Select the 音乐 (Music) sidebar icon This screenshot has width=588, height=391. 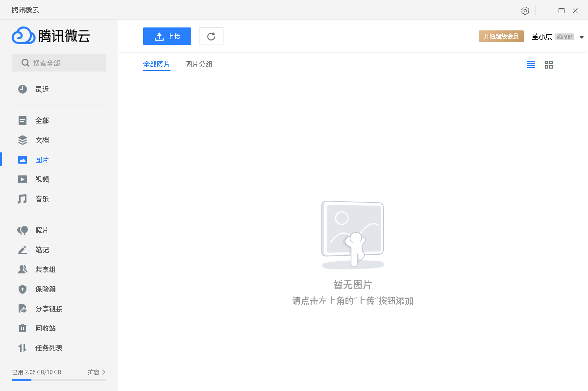point(42,198)
